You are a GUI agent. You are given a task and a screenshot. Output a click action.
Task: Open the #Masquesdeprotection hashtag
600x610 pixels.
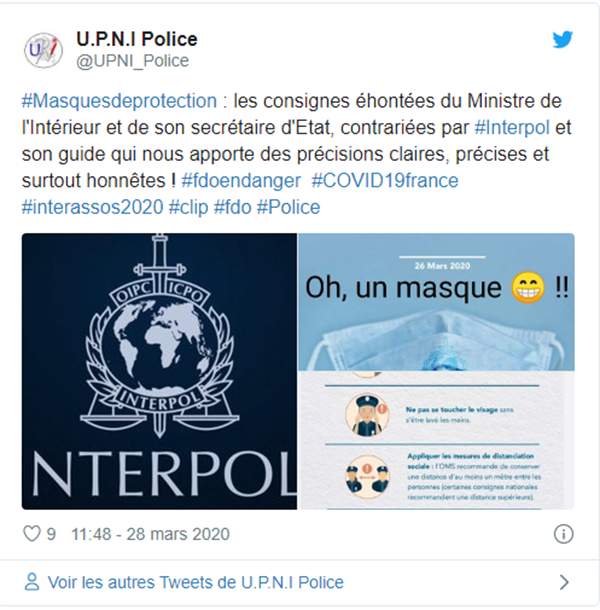(x=119, y=101)
